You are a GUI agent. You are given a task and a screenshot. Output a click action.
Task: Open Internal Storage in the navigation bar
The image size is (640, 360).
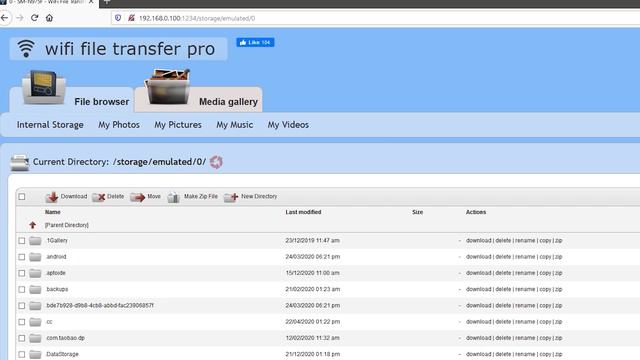tap(50, 125)
